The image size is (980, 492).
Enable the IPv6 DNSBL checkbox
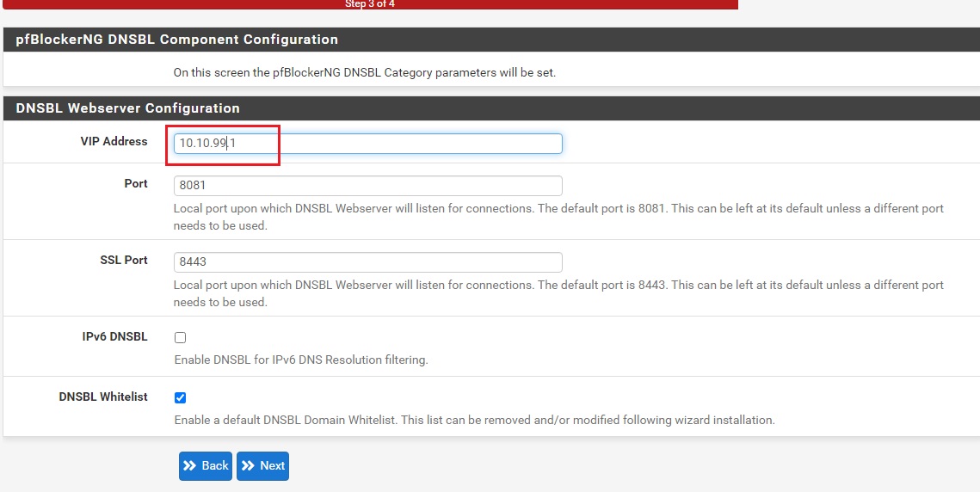click(180, 337)
